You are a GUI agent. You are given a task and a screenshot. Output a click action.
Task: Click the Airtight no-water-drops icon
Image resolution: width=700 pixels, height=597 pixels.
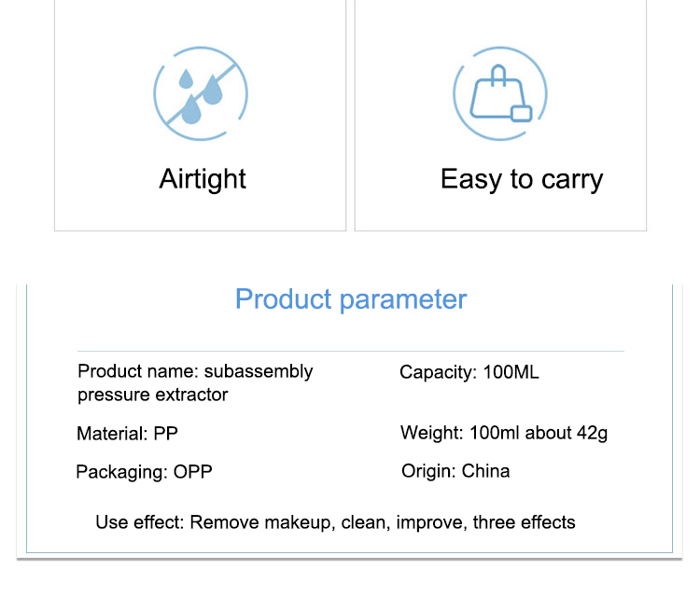pyautogui.click(x=201, y=93)
